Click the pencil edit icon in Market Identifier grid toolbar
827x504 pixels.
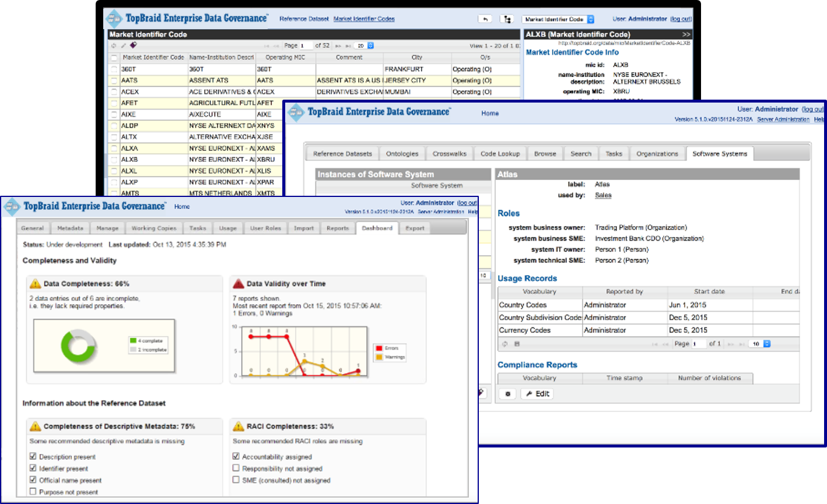tap(123, 45)
